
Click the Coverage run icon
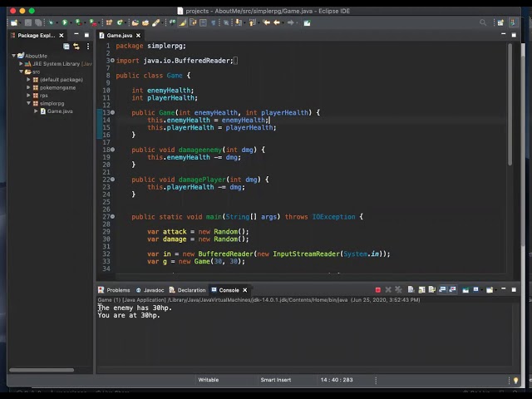point(78,22)
